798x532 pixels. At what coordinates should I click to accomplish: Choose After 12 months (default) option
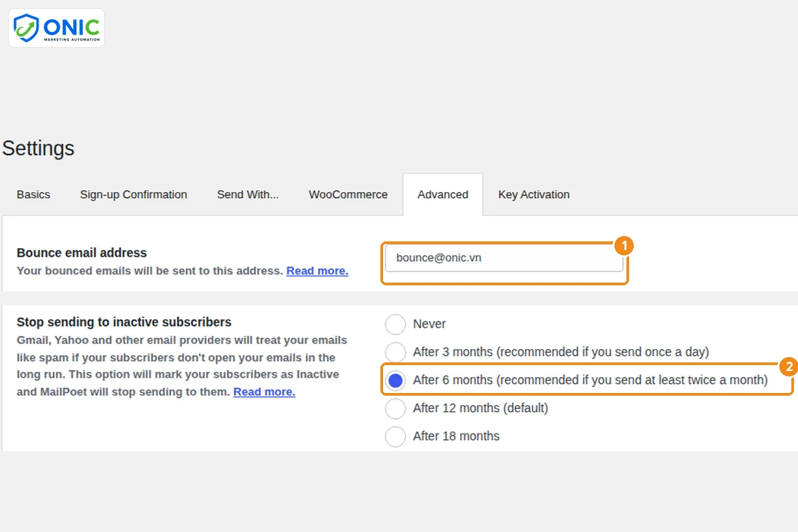coord(395,408)
